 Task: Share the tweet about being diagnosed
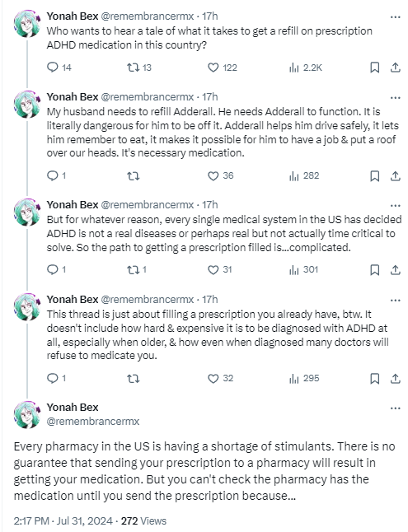pyautogui.click(x=395, y=378)
